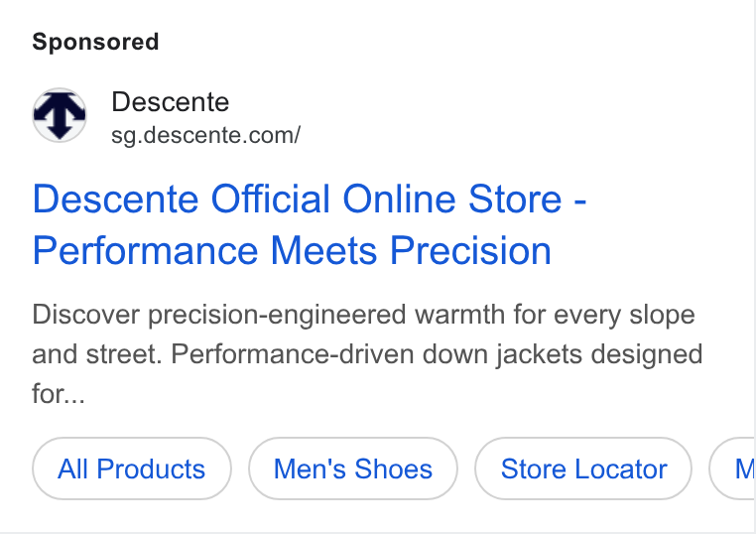The image size is (756, 534).
Task: Click "Performance-driven down jackets" description text
Action: (331, 354)
